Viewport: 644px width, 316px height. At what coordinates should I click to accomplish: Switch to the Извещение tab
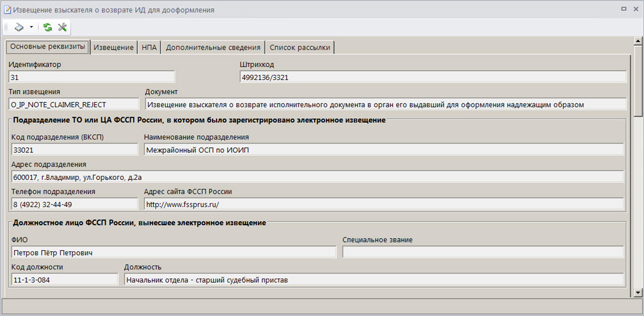[114, 47]
